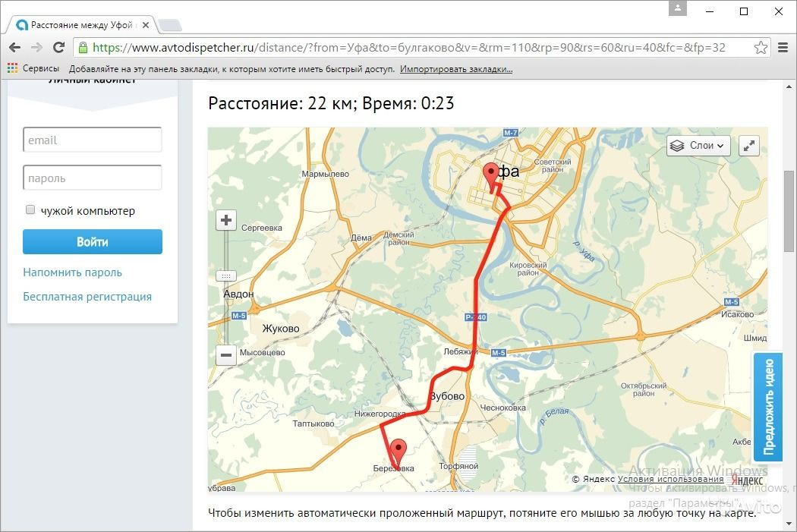
Task: Click the Chrome user profile icon
Action: pos(677,8)
